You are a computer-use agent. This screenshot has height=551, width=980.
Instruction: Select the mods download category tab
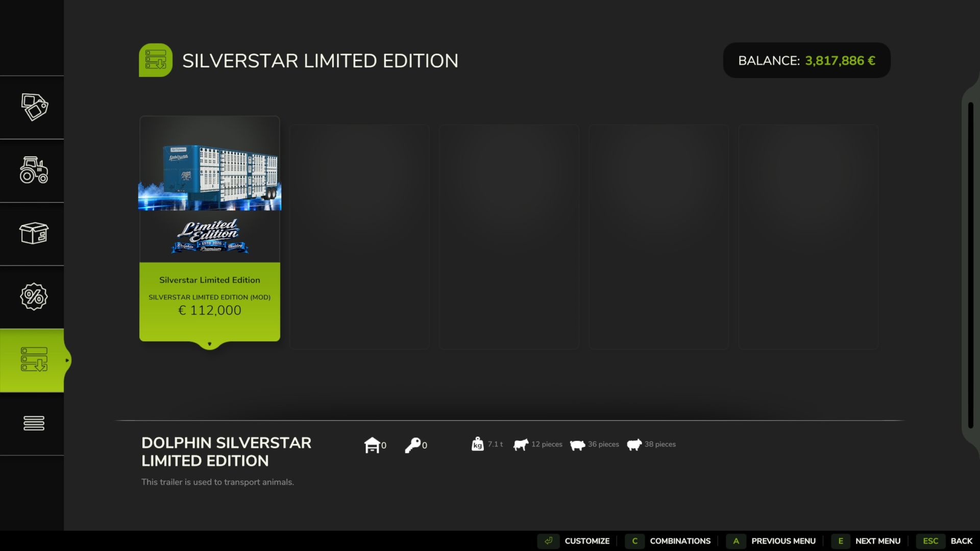click(x=34, y=360)
